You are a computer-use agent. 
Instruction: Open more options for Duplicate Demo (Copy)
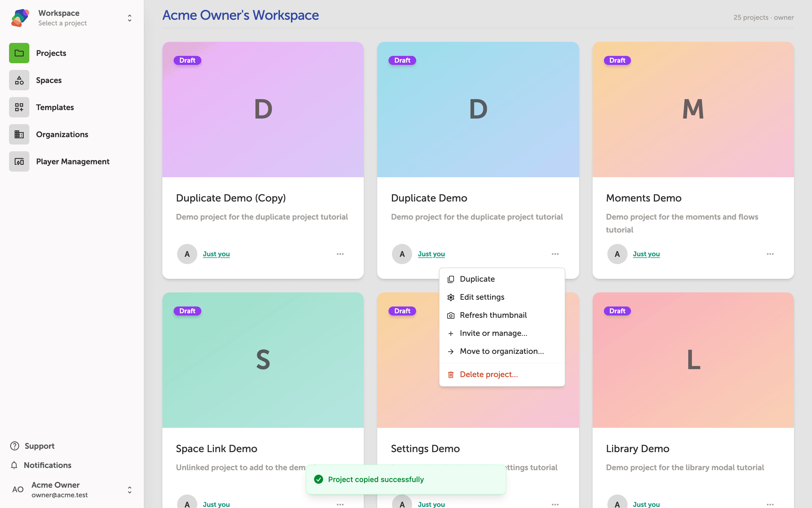coord(340,254)
